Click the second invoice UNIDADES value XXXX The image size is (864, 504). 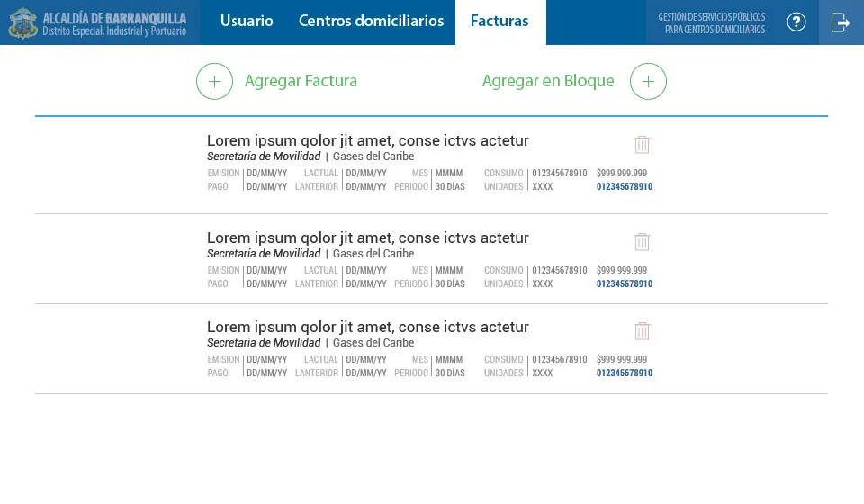point(542,283)
